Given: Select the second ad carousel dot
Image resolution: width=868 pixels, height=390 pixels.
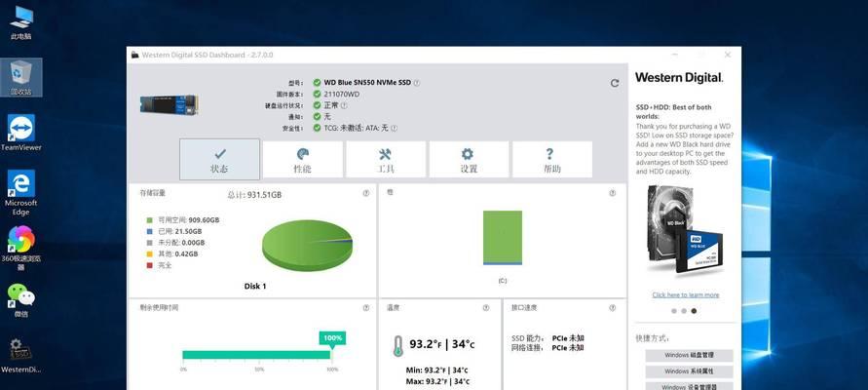Looking at the screenshot, I should pos(684,311).
